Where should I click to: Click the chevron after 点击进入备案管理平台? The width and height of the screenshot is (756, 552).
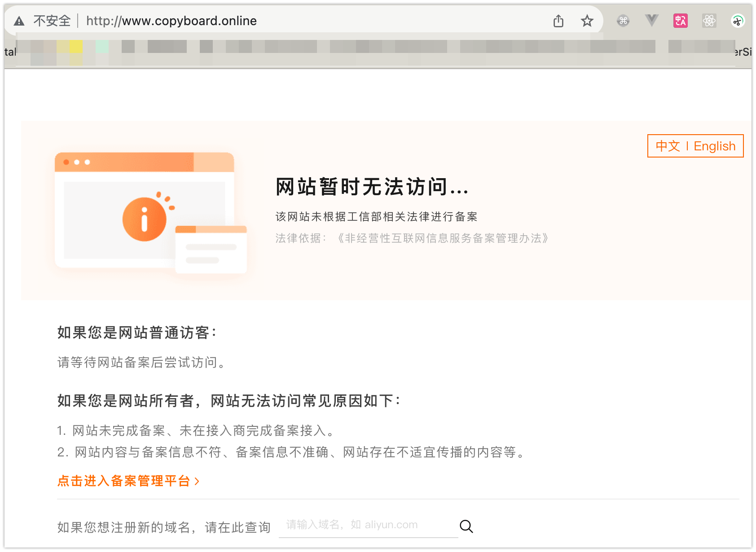coord(197,482)
